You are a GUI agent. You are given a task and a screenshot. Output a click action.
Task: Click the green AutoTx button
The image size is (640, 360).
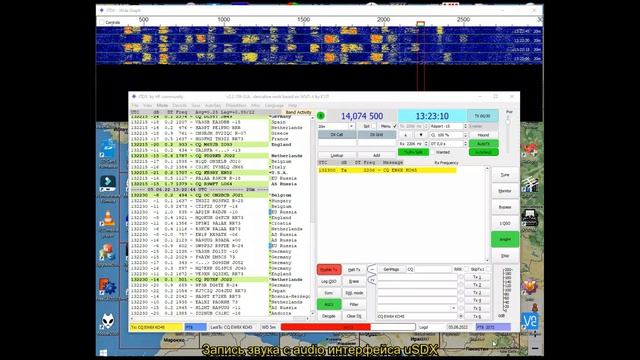tap(483, 144)
